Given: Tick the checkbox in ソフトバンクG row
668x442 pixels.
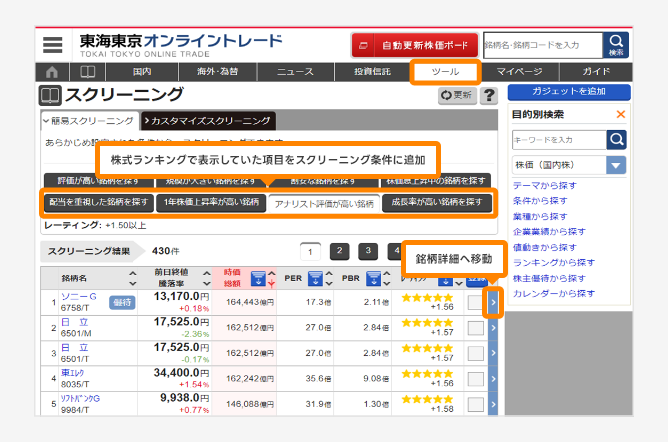Looking at the screenshot, I should click(x=475, y=405).
